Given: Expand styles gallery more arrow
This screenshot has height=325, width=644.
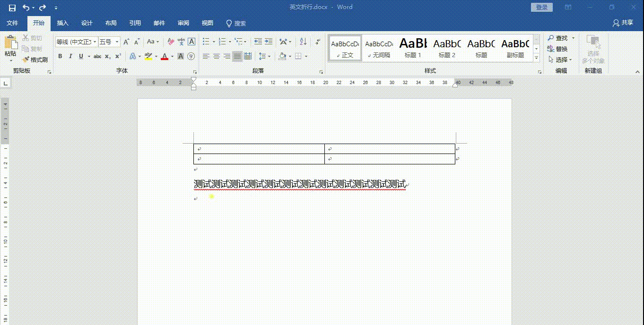Looking at the screenshot, I should (x=536, y=58).
